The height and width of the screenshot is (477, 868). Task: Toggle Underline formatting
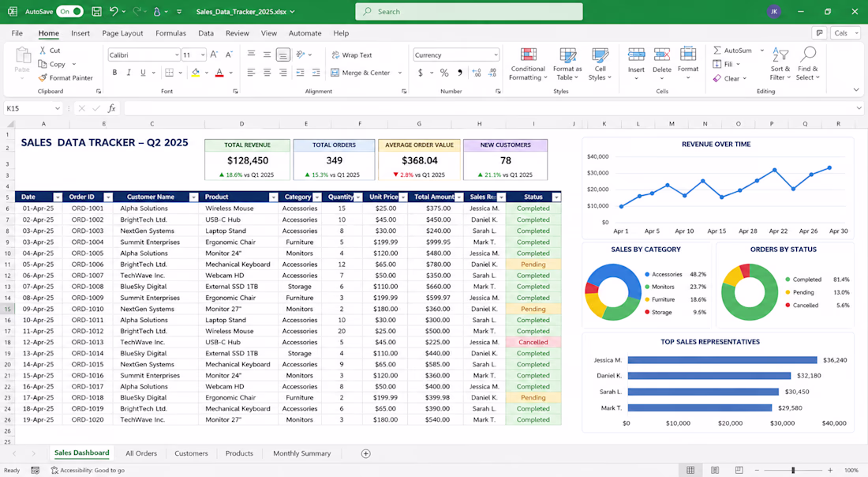click(143, 73)
